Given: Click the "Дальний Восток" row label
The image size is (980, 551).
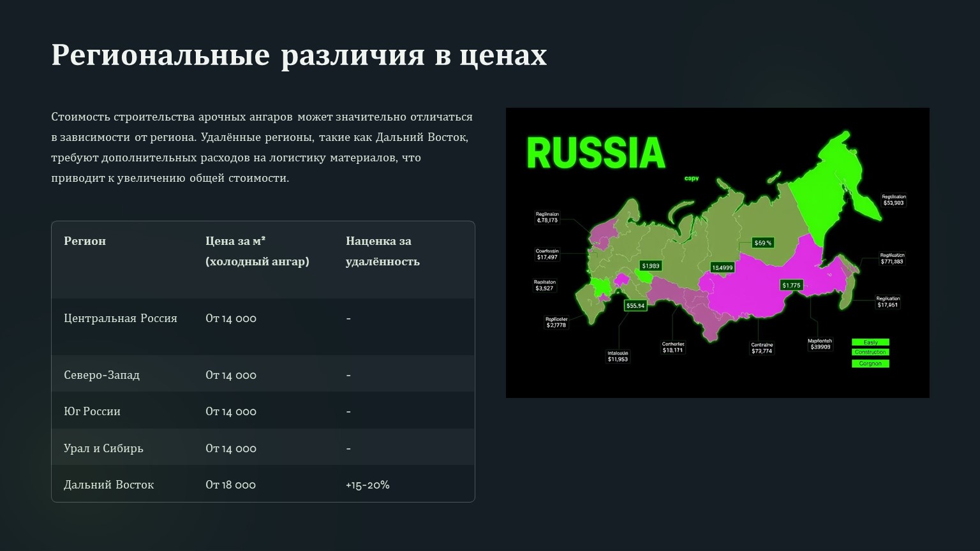Looking at the screenshot, I should pos(108,485).
